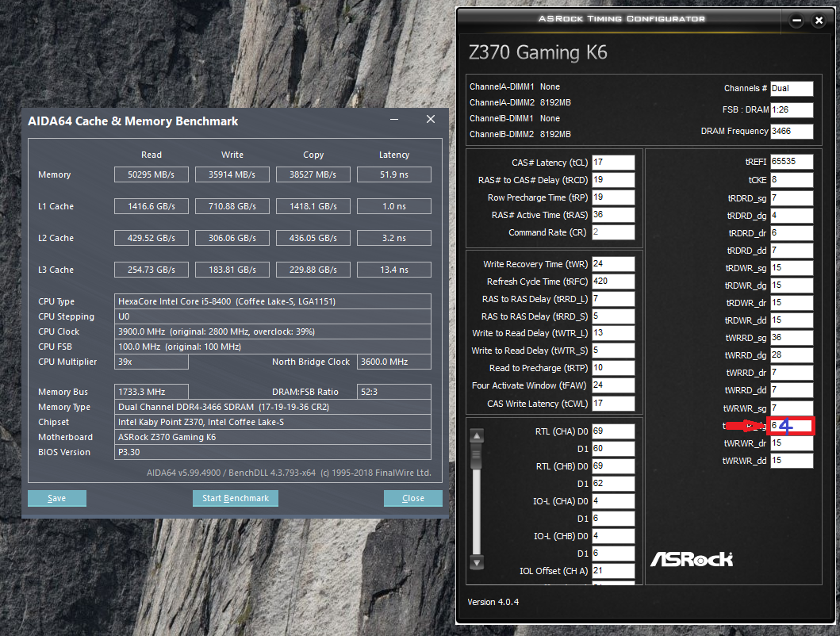This screenshot has height=636, width=840.
Task: Minimize the ASRock Timing Configurator window
Action: tap(796, 21)
